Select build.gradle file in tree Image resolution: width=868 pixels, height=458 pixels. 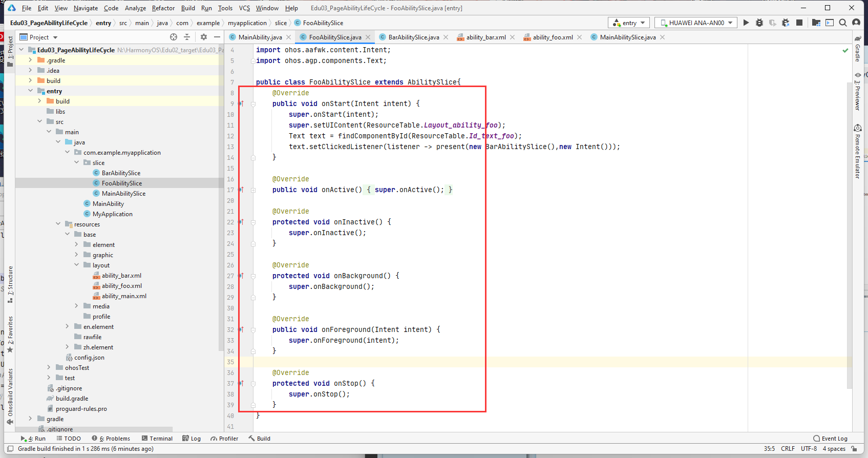72,399
